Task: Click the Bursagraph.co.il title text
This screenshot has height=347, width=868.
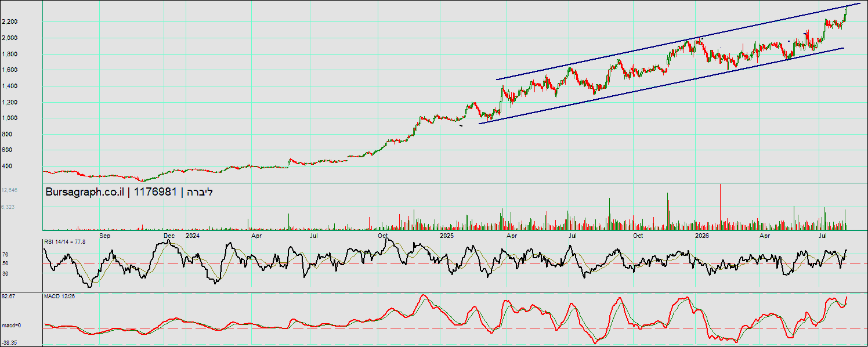Action: tap(84, 192)
